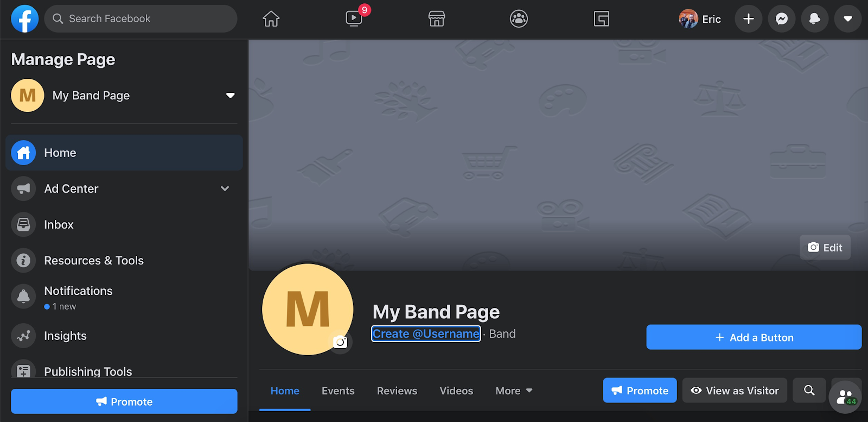Open the Groups icon in top bar

click(x=519, y=19)
